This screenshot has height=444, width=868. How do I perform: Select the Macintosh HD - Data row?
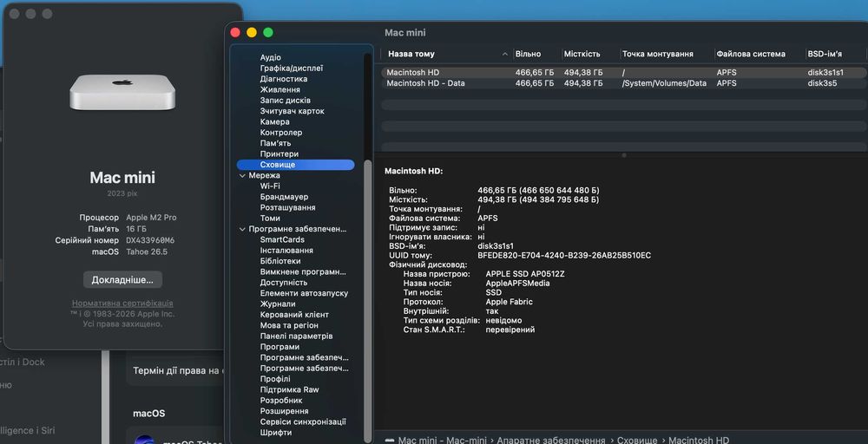[x=623, y=83]
